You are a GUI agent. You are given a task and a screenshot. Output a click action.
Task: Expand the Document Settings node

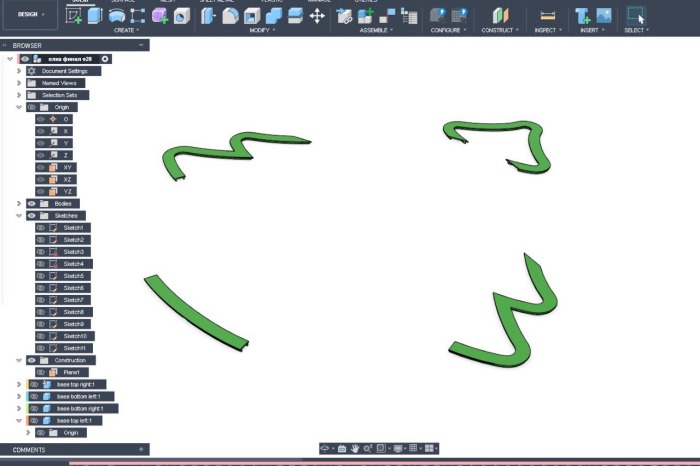(x=19, y=71)
